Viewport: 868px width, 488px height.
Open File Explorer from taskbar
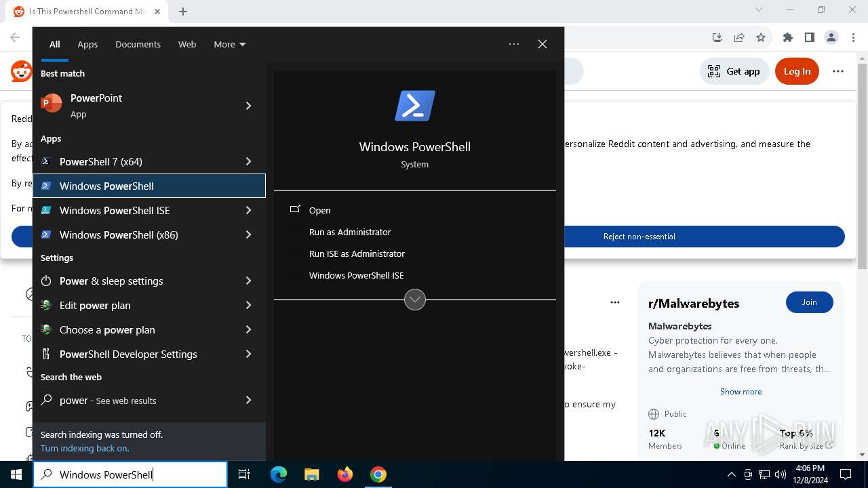311,474
